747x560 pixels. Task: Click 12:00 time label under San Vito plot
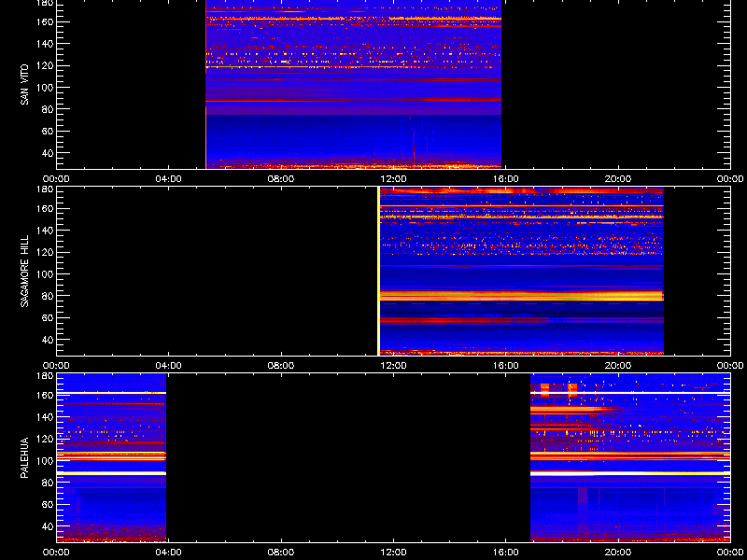tap(393, 179)
